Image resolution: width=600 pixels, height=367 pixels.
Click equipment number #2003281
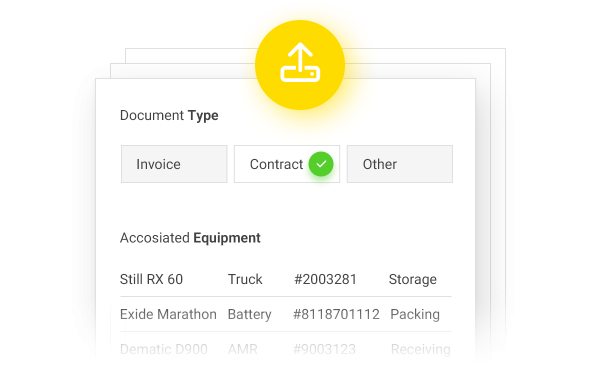tap(325, 279)
